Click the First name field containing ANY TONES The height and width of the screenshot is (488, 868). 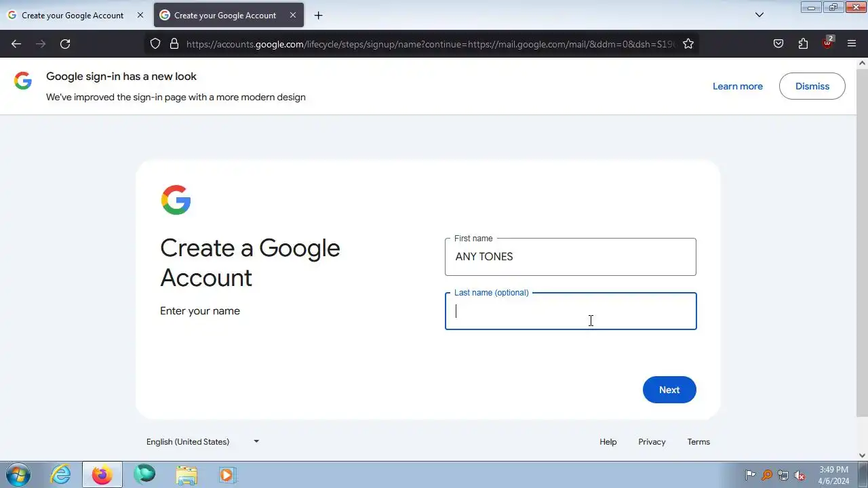click(570, 257)
